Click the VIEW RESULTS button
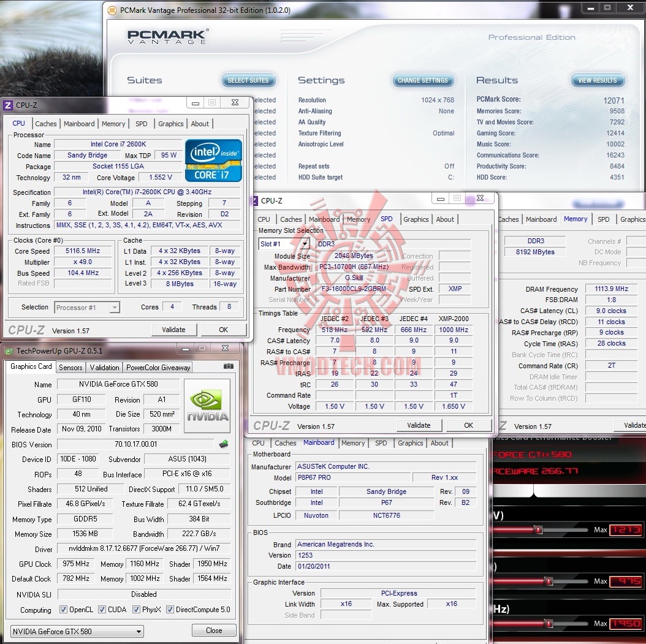 click(598, 80)
